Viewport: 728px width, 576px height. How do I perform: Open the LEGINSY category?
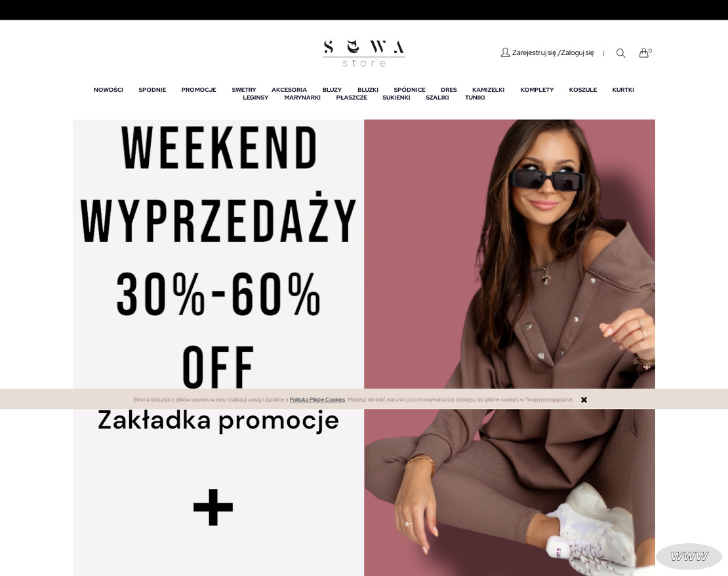[x=255, y=98]
